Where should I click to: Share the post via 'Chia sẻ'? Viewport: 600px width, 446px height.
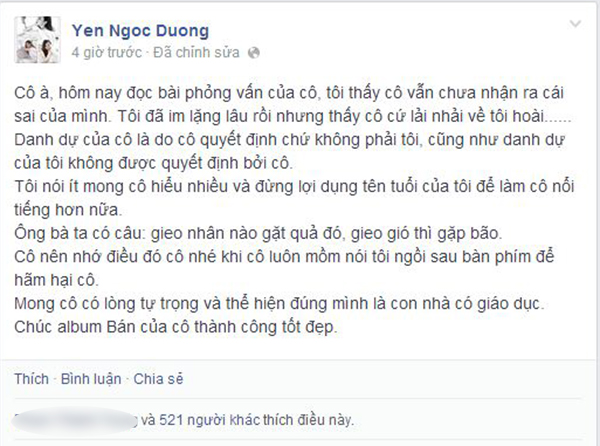[158, 379]
